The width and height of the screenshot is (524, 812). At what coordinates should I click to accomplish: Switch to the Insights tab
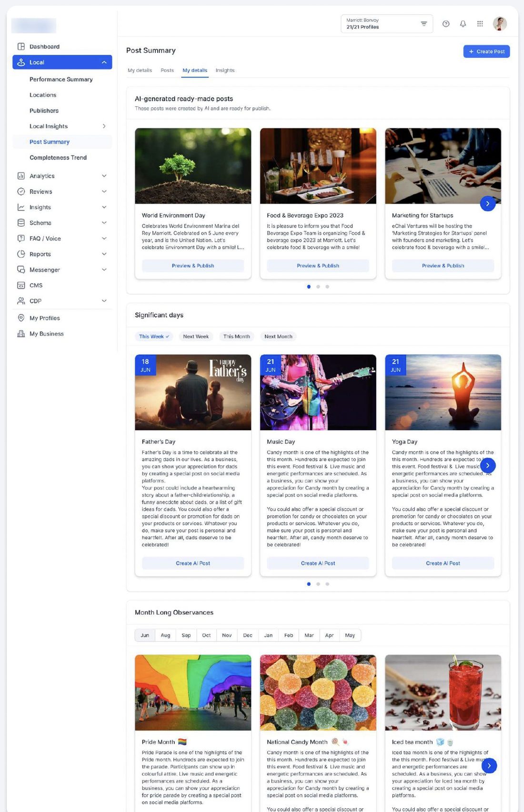coord(225,71)
